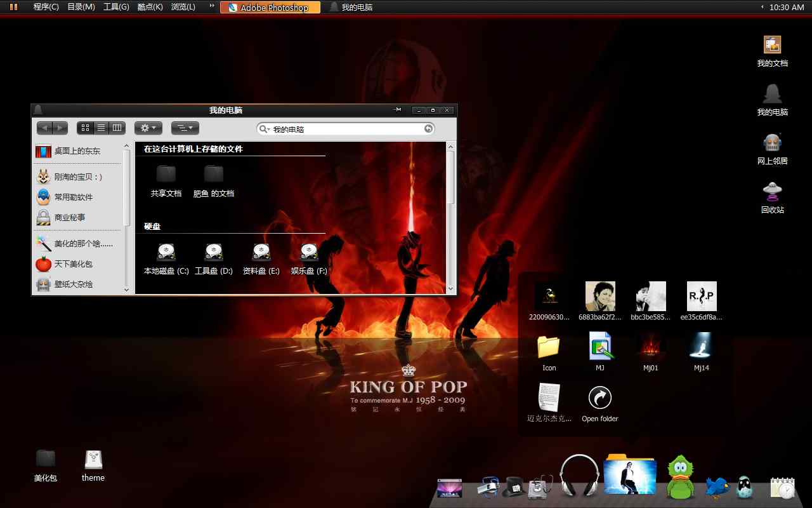
Task: Open 浏览(L) menu
Action: click(183, 7)
